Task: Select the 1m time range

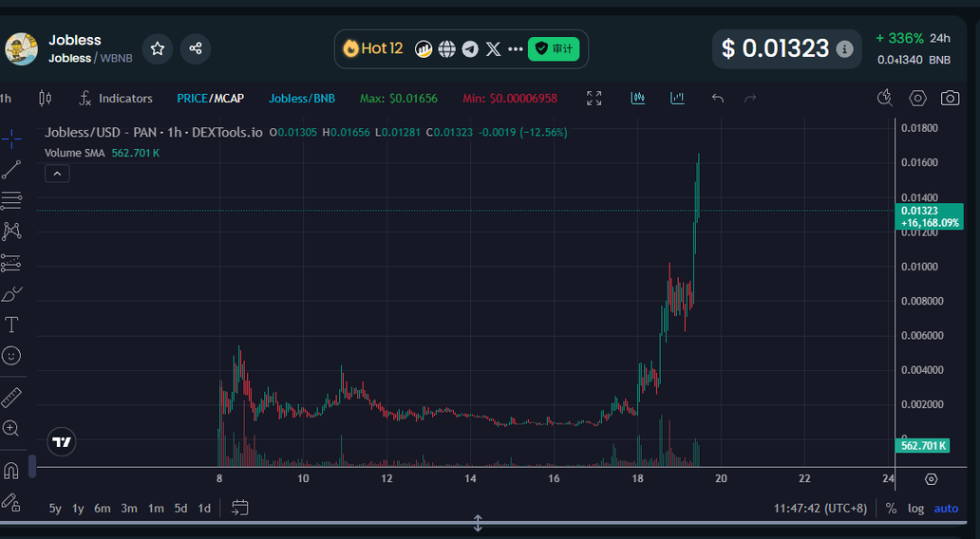Action: coord(156,509)
